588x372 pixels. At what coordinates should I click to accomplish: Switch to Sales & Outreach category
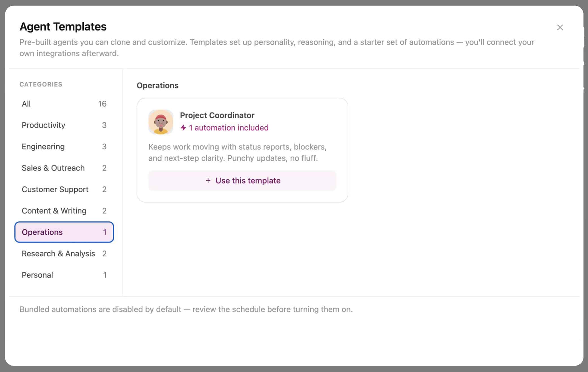(64, 168)
